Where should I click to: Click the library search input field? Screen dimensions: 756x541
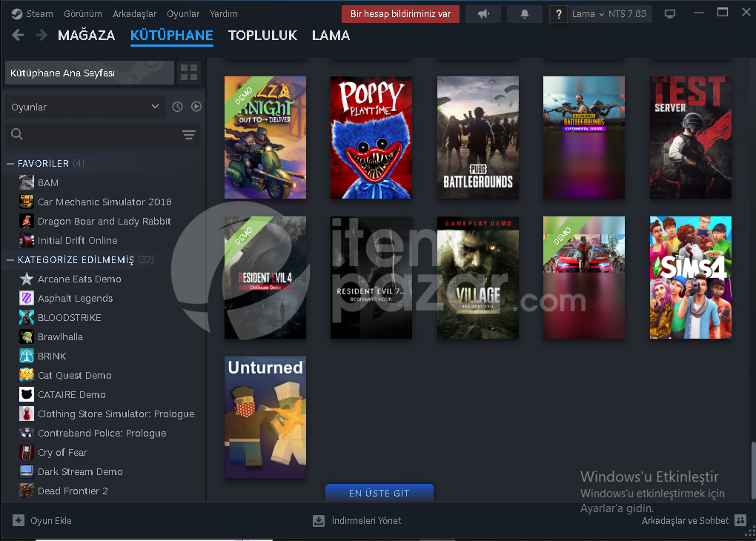pyautogui.click(x=103, y=135)
